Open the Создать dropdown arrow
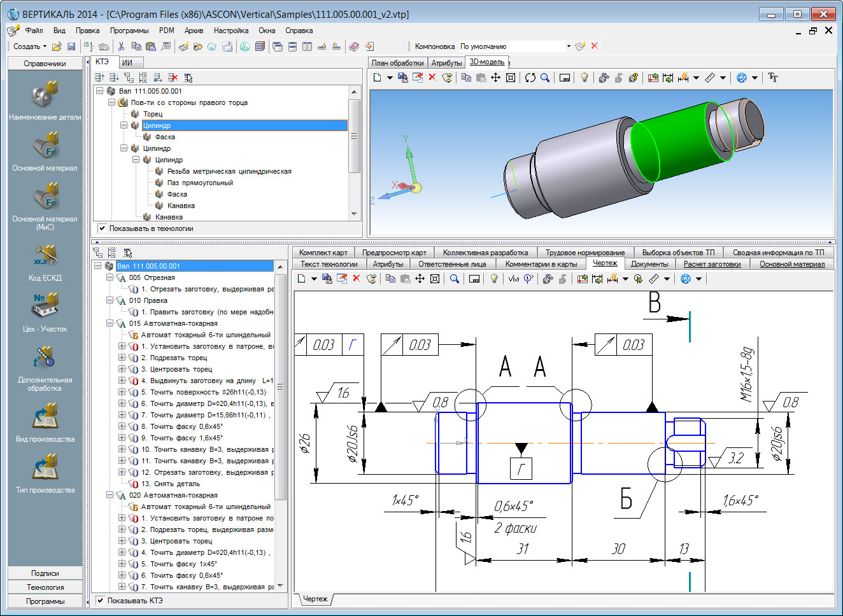This screenshot has width=843, height=616. coord(45,46)
